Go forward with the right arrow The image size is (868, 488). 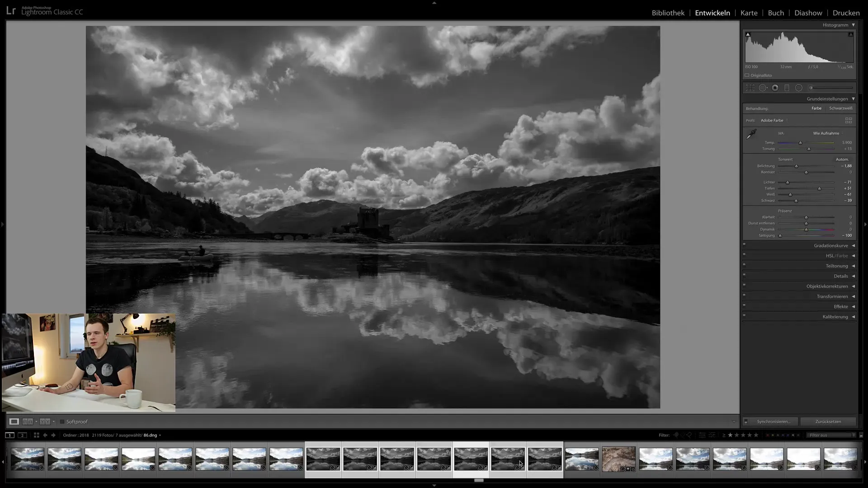[x=53, y=435]
